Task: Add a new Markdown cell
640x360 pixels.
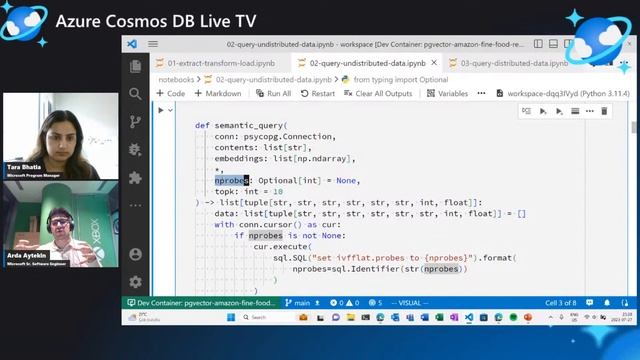Action: pyautogui.click(x=218, y=93)
